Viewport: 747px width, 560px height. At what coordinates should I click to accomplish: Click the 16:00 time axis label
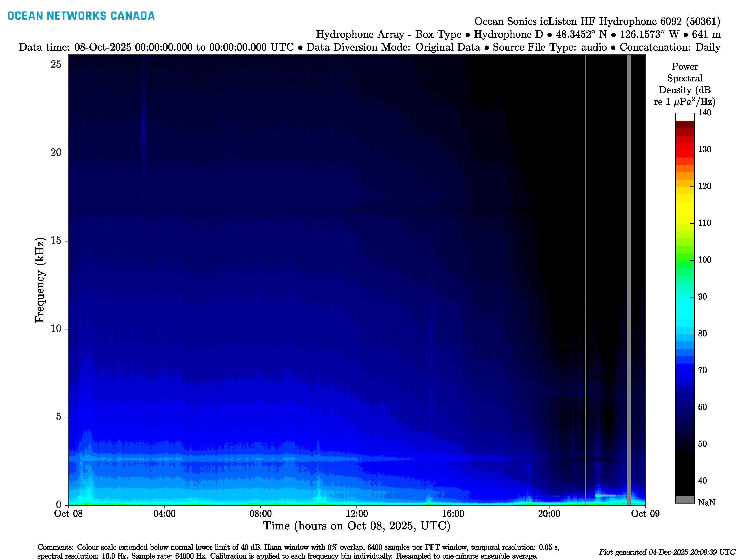[453, 514]
